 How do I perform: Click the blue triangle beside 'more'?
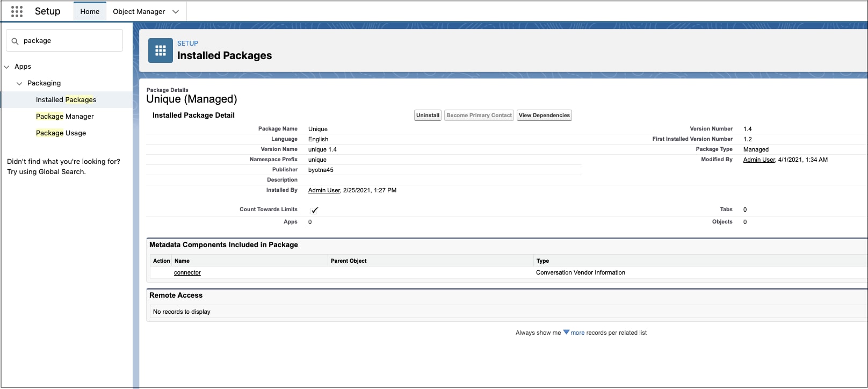(566, 333)
